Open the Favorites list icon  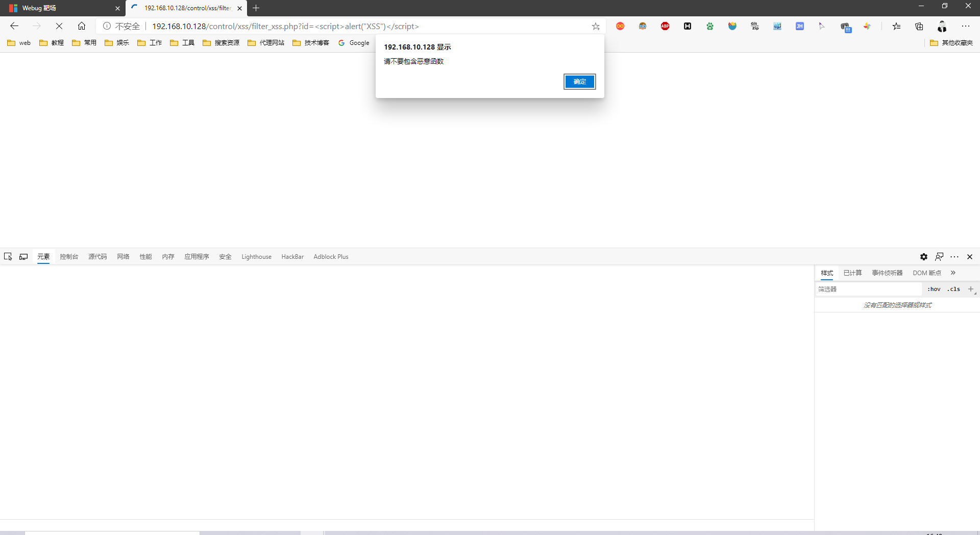click(897, 26)
